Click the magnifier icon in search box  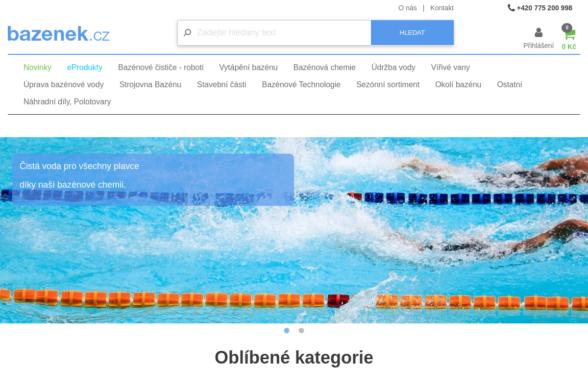click(x=187, y=33)
